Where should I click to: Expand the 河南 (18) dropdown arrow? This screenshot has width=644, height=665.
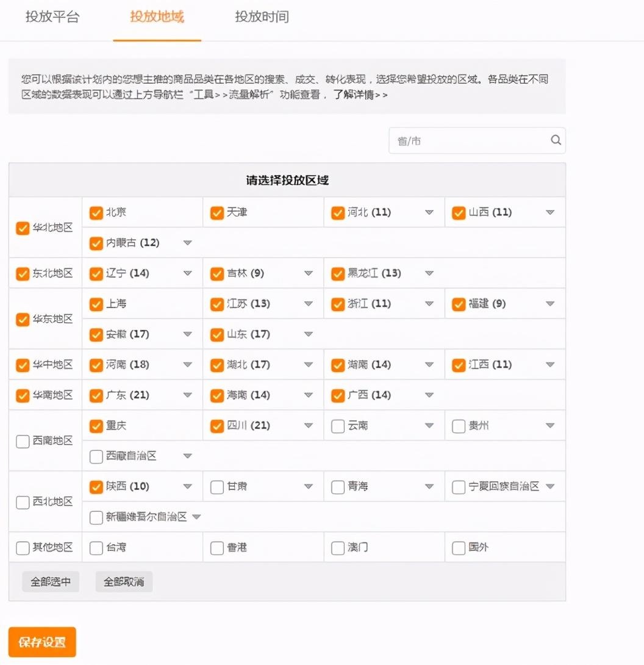coord(188,364)
